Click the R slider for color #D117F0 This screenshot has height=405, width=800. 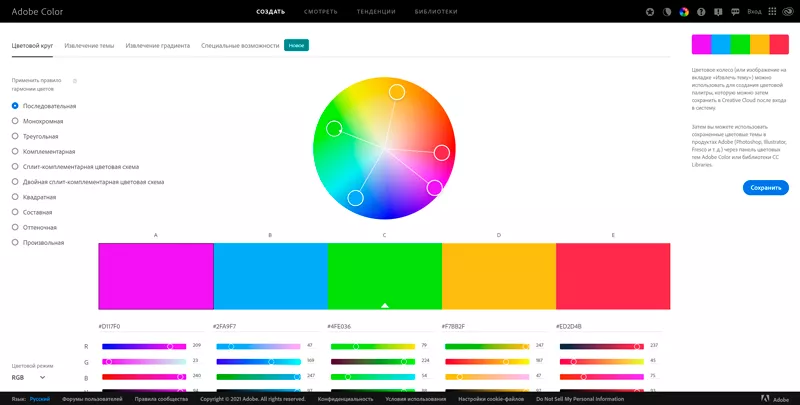click(x=144, y=346)
